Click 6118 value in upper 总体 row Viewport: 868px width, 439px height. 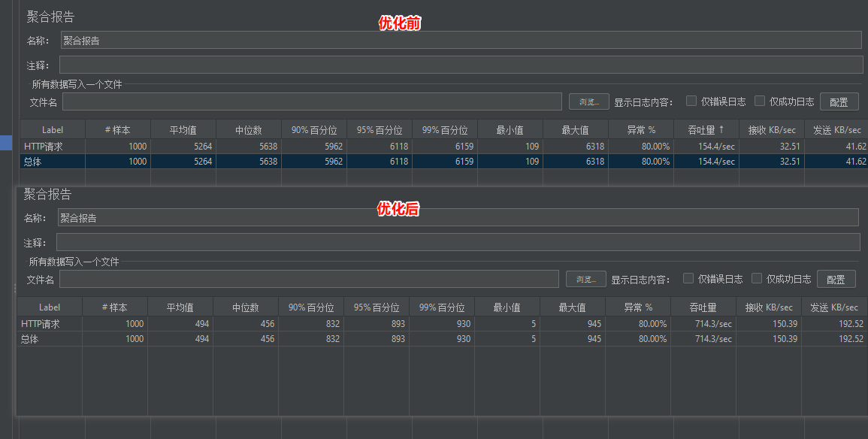(x=399, y=161)
